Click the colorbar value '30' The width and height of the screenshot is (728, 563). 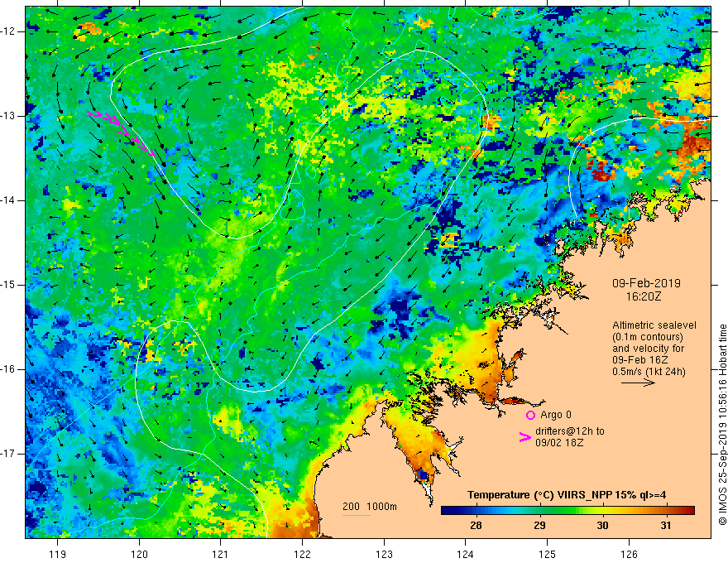[x=602, y=526]
